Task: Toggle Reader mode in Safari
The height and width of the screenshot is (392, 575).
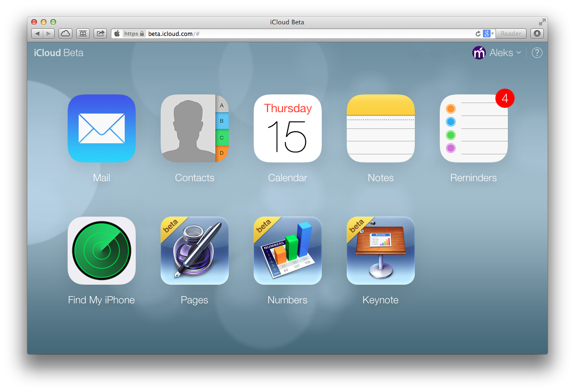Action: click(x=510, y=34)
